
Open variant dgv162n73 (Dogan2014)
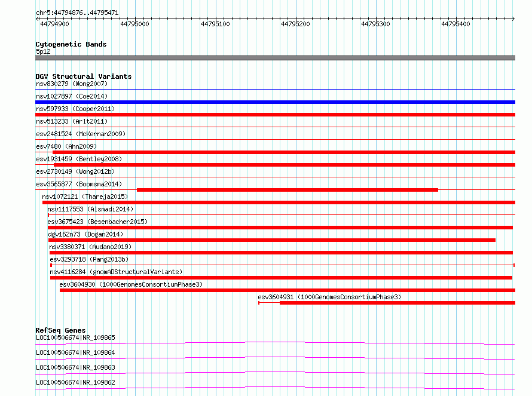[x=85, y=234]
